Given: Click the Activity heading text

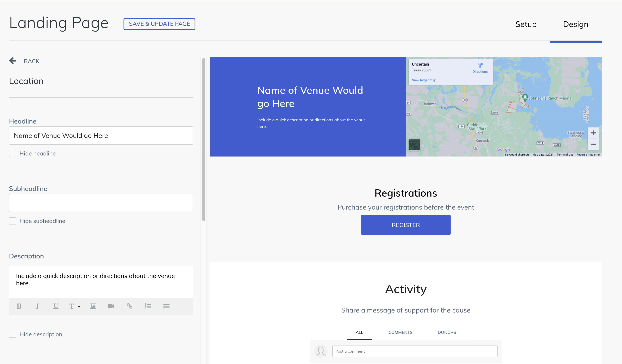Looking at the screenshot, I should tap(405, 289).
